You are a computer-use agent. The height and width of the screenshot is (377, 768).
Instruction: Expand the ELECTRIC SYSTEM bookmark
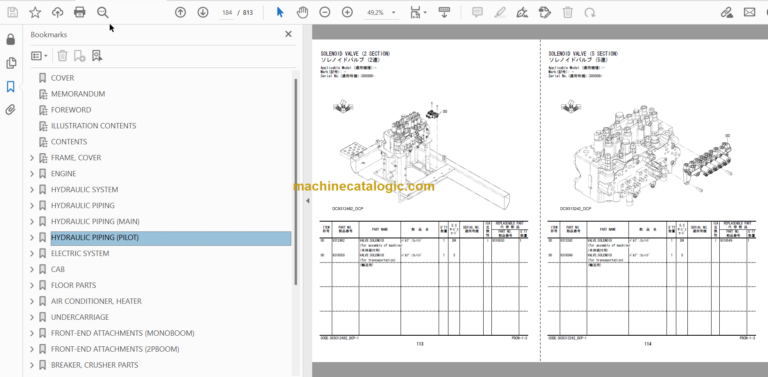[x=32, y=254]
